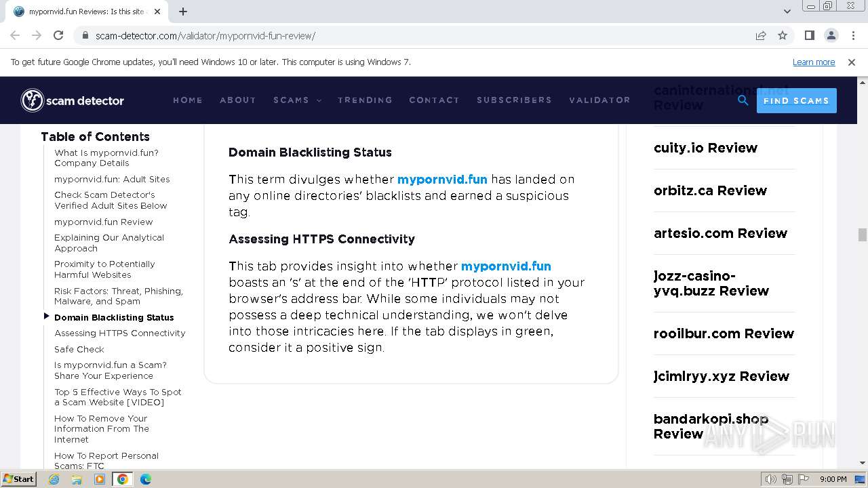Click the Table of Contents heading

point(95,137)
